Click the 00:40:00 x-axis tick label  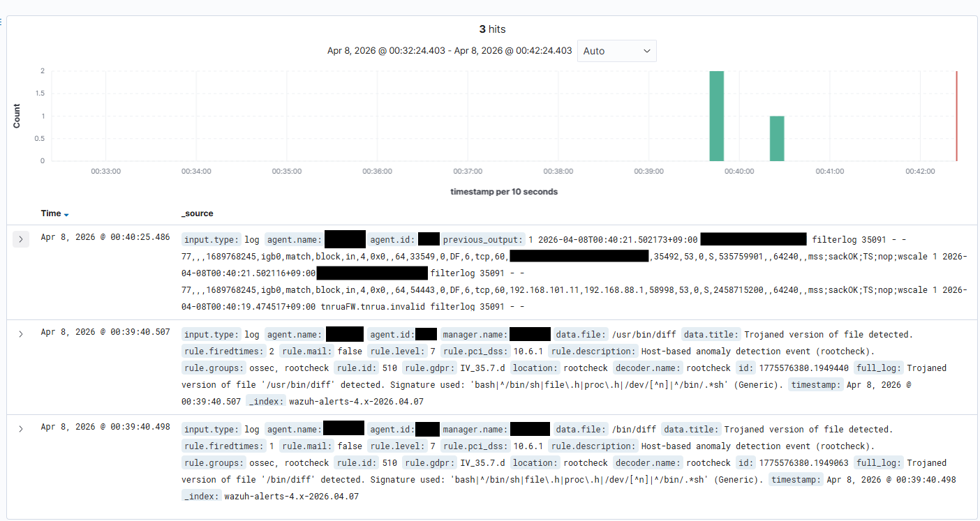point(739,171)
